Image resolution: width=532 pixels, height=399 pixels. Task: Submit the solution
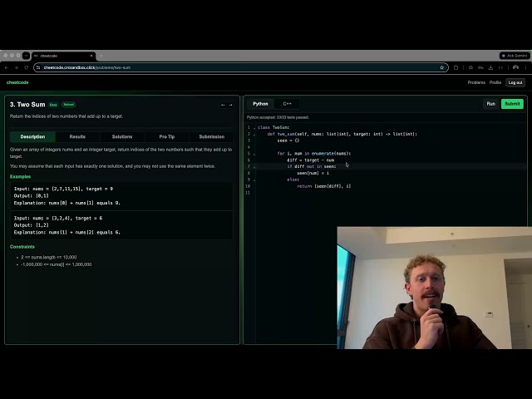coord(512,104)
